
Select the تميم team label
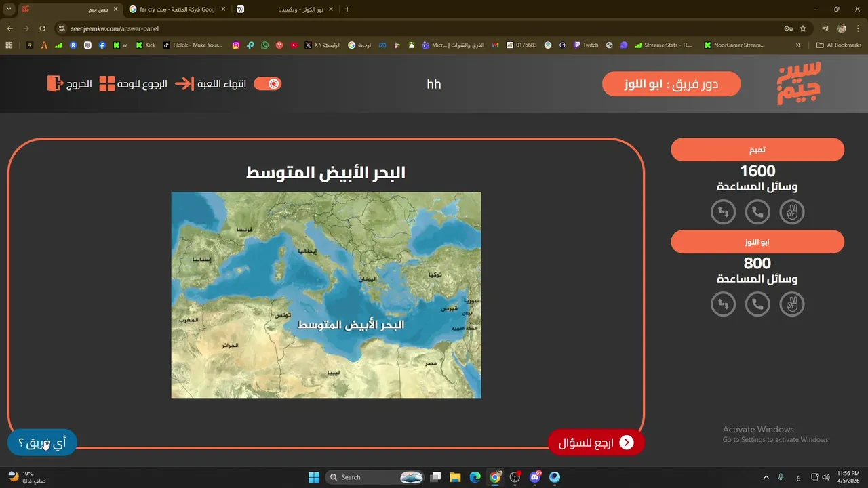[757, 150]
